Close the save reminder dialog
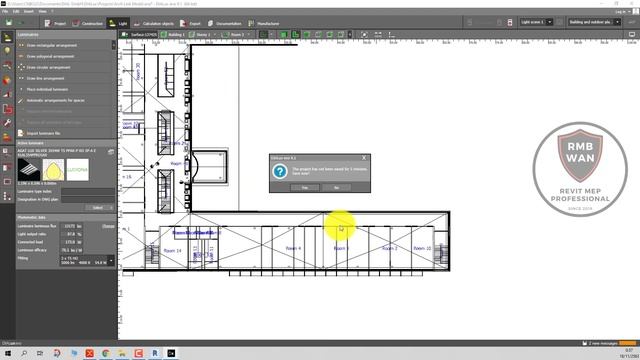 click(x=364, y=158)
